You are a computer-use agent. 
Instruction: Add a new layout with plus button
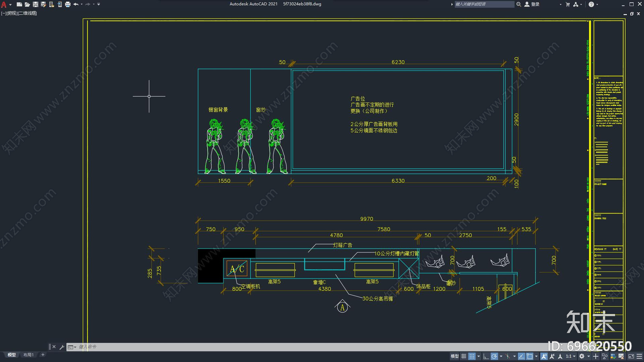click(43, 355)
